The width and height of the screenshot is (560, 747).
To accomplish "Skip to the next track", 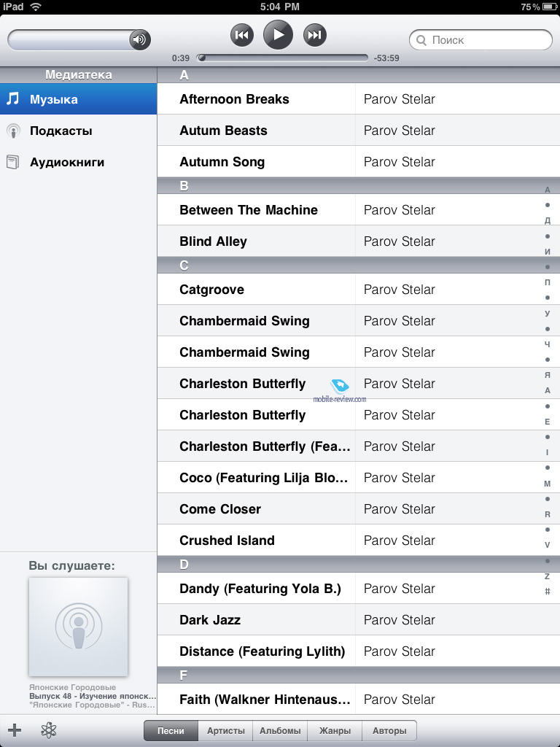I will pyautogui.click(x=314, y=34).
